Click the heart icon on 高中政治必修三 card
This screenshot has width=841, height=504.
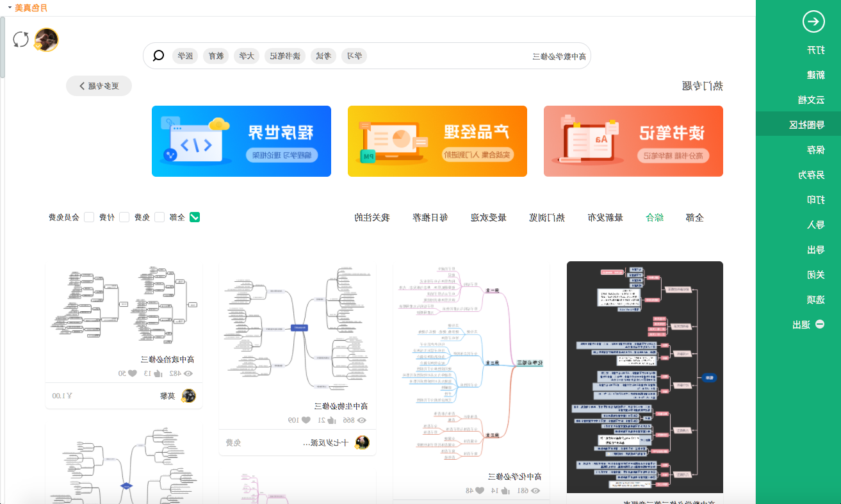(x=133, y=373)
